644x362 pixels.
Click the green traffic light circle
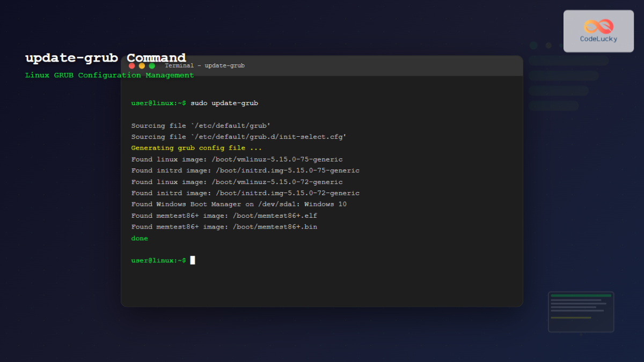(152, 65)
